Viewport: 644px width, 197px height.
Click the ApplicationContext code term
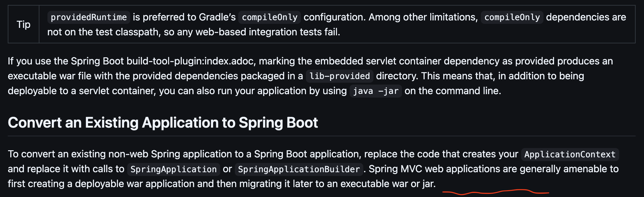(570, 154)
